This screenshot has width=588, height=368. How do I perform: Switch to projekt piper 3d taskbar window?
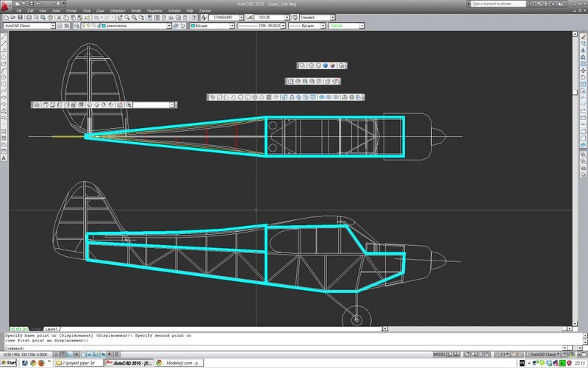79,363
